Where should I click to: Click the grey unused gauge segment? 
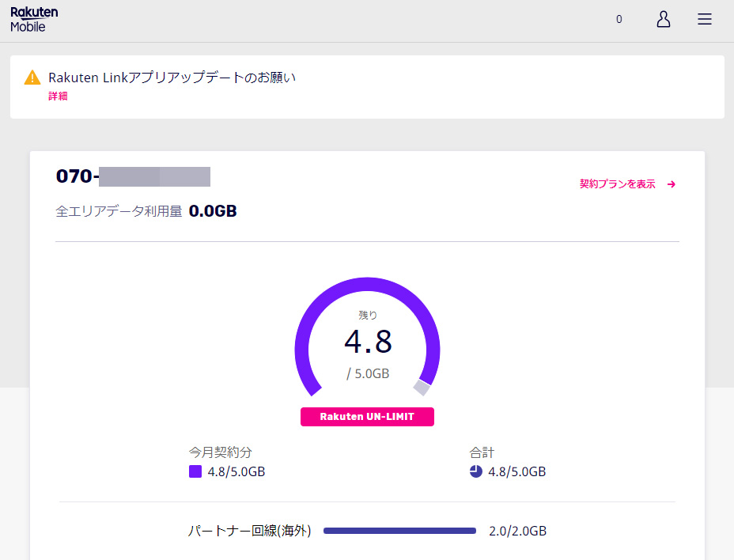422,388
